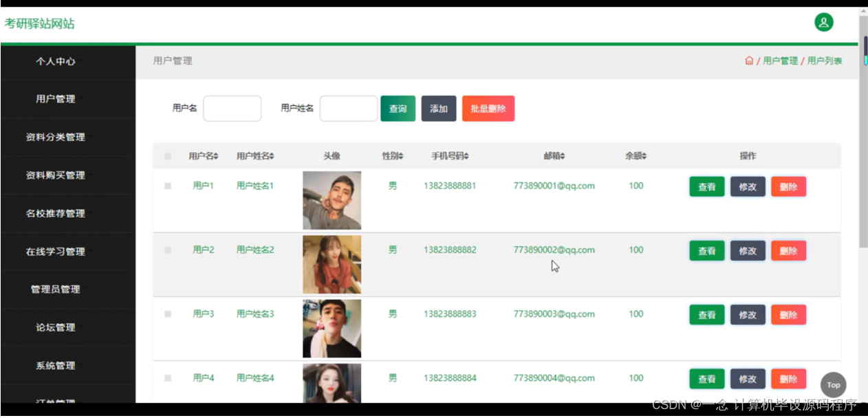Open 用户4 avatar photo thumbnail

[x=332, y=383]
